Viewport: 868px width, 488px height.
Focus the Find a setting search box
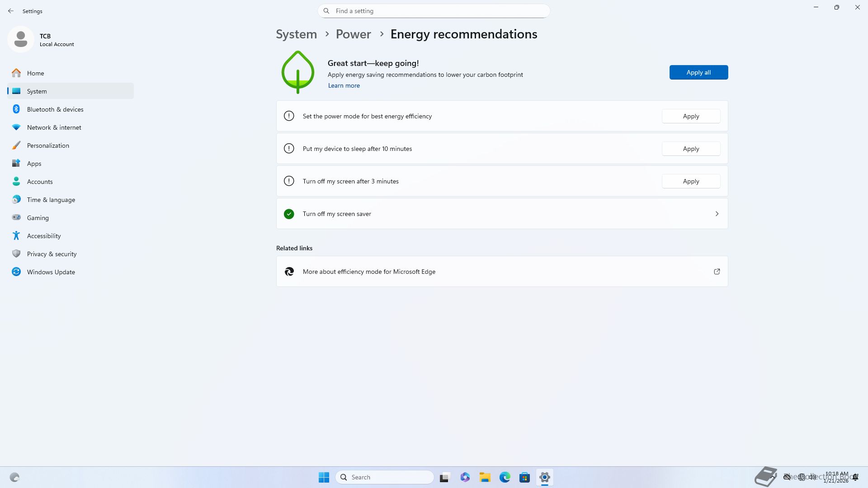click(x=434, y=11)
